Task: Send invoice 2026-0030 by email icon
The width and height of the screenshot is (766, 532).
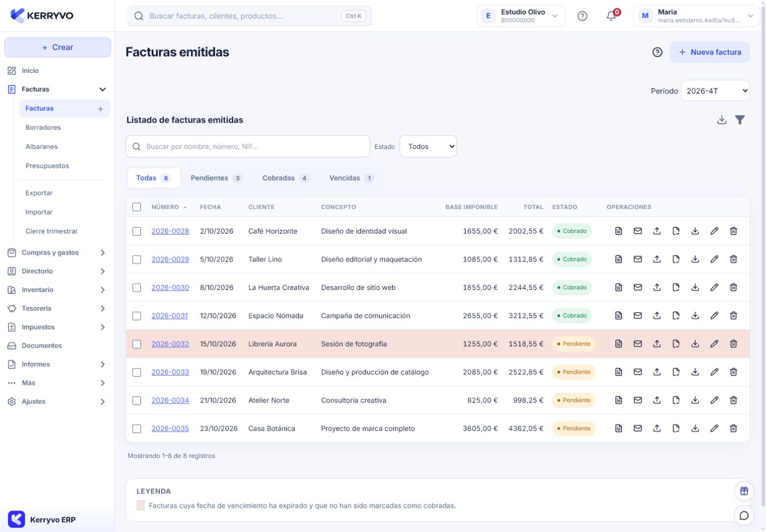Action: click(637, 287)
